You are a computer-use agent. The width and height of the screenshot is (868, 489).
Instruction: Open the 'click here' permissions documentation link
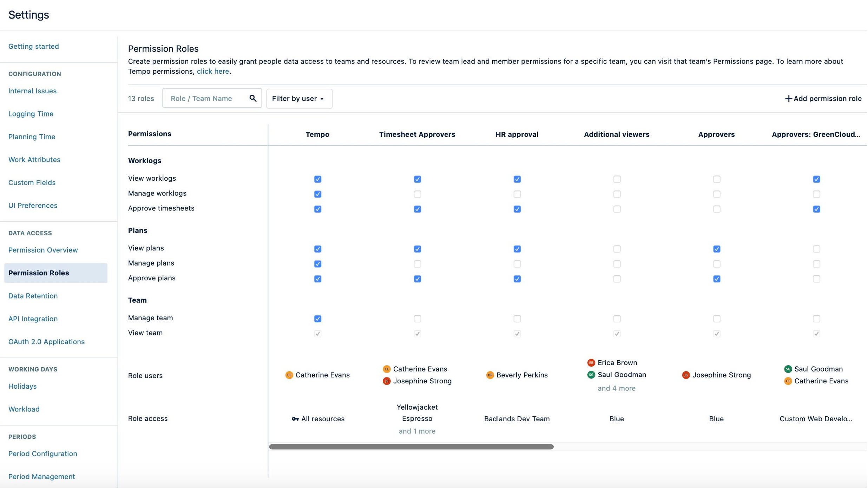213,71
